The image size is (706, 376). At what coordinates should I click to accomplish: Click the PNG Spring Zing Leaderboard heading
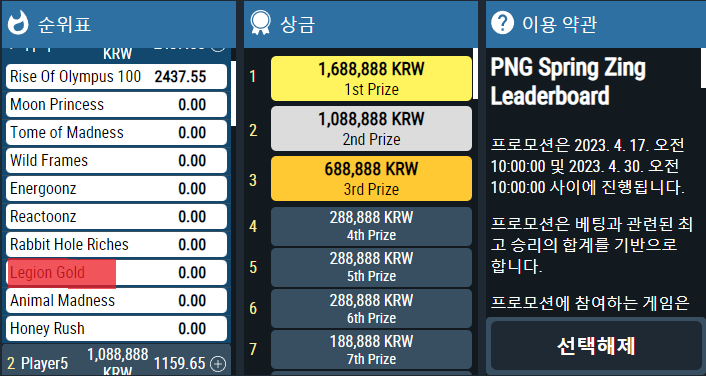click(x=568, y=82)
